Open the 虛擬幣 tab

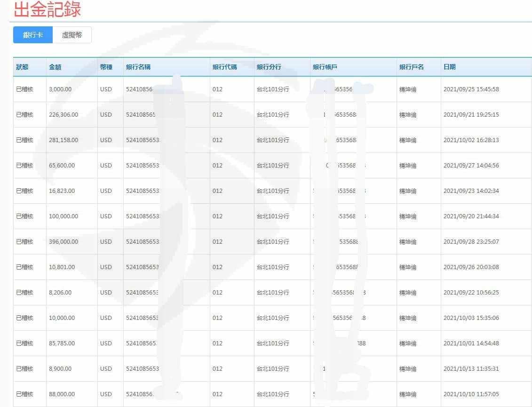[x=72, y=35]
